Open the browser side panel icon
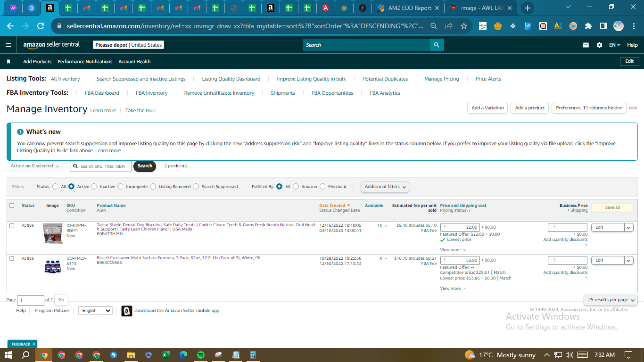This screenshot has height=362, width=644. coord(603,26)
